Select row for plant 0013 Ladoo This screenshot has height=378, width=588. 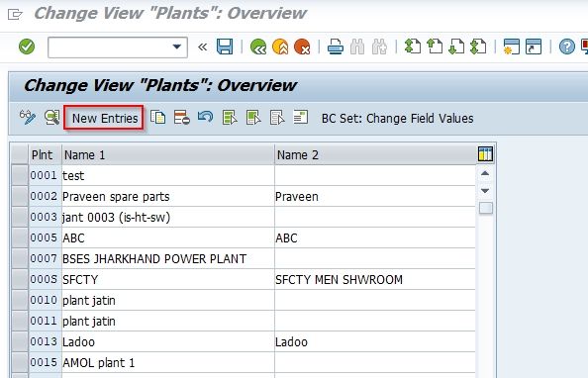point(20,342)
